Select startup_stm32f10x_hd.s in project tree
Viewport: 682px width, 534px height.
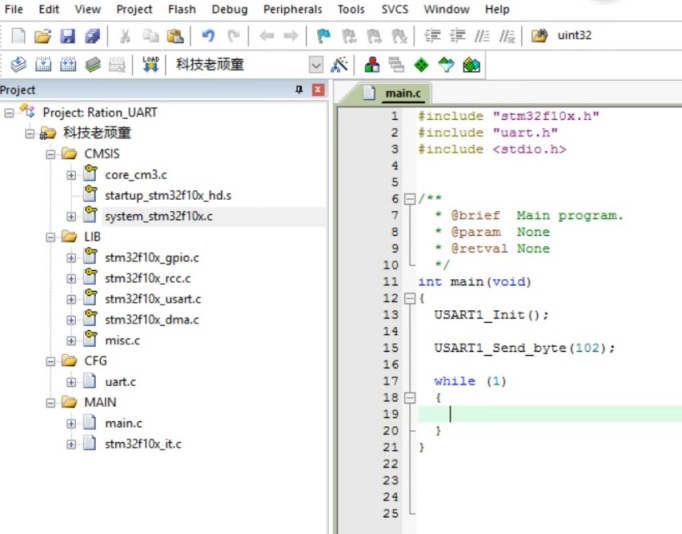pos(167,195)
